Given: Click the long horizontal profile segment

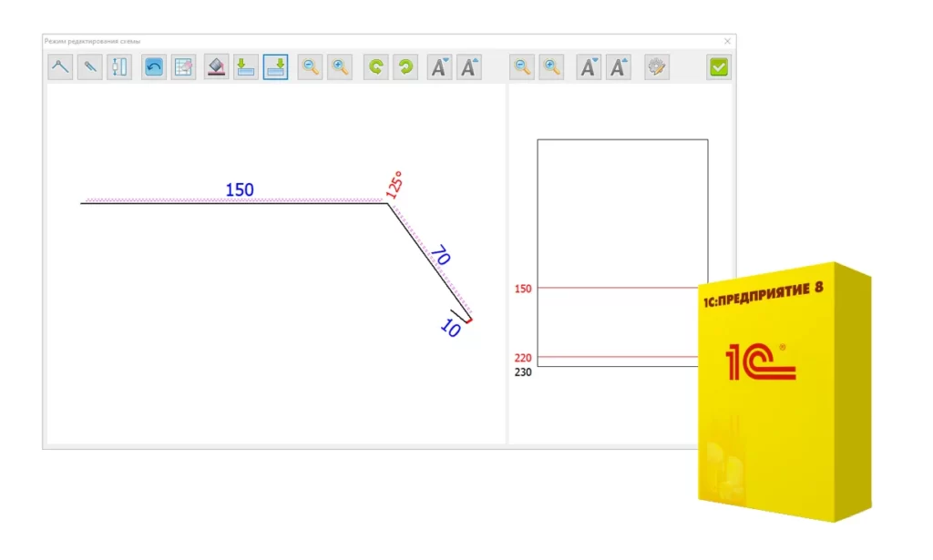Looking at the screenshot, I should (234, 203).
